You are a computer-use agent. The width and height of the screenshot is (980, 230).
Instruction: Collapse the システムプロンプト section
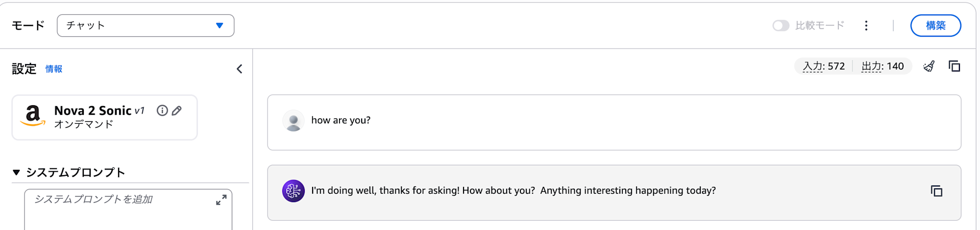16,172
